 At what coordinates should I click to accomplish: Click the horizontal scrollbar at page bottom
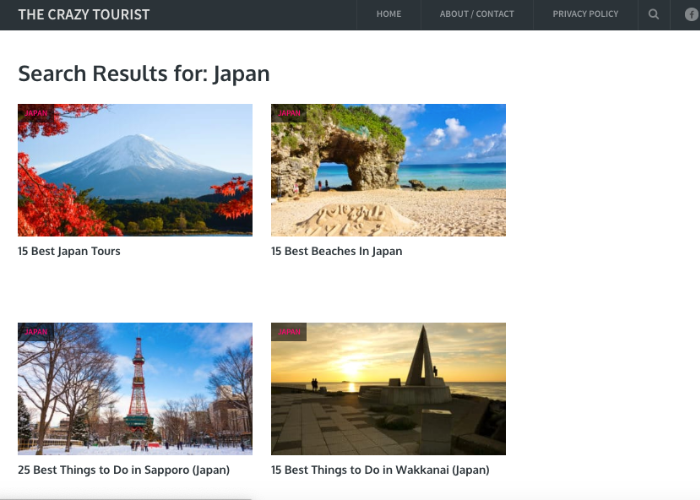125,497
